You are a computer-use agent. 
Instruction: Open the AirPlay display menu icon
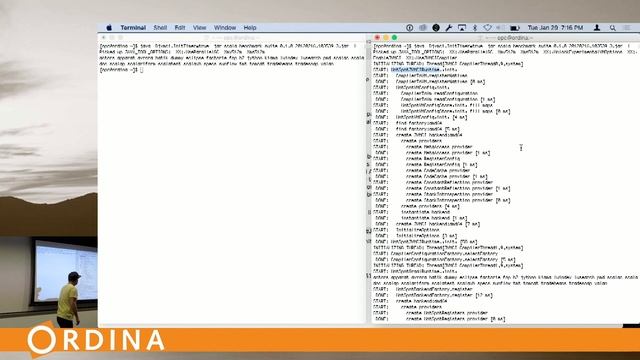[462, 28]
